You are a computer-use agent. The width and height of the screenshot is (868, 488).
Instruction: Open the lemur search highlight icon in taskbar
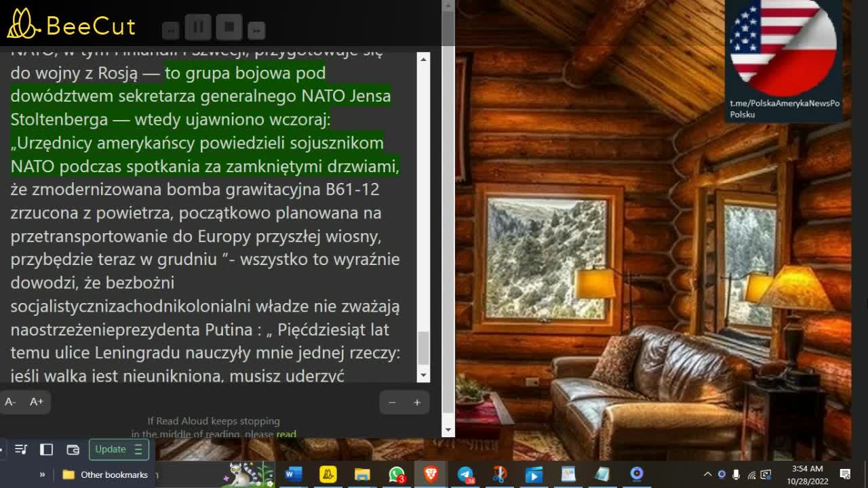(x=248, y=474)
